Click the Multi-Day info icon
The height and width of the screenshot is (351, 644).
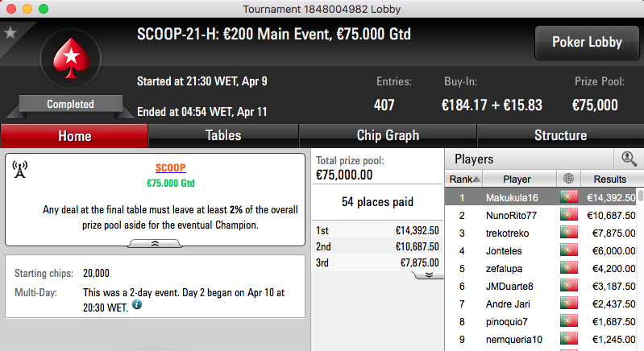pyautogui.click(x=137, y=304)
